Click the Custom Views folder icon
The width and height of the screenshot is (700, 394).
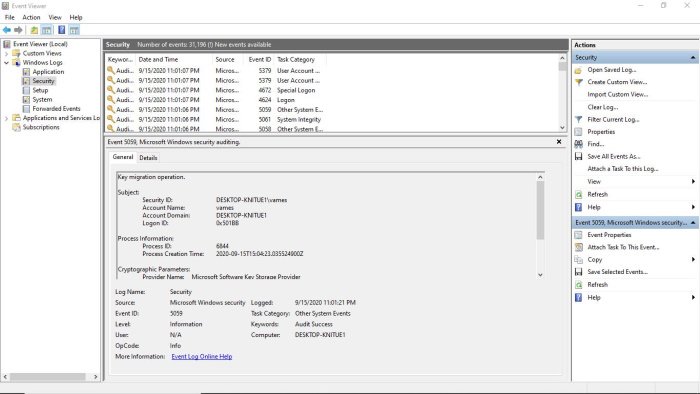pyautogui.click(x=17, y=53)
